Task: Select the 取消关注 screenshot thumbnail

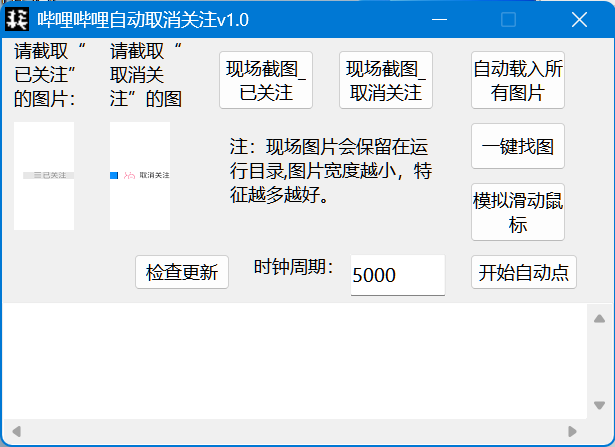Action: [x=140, y=176]
